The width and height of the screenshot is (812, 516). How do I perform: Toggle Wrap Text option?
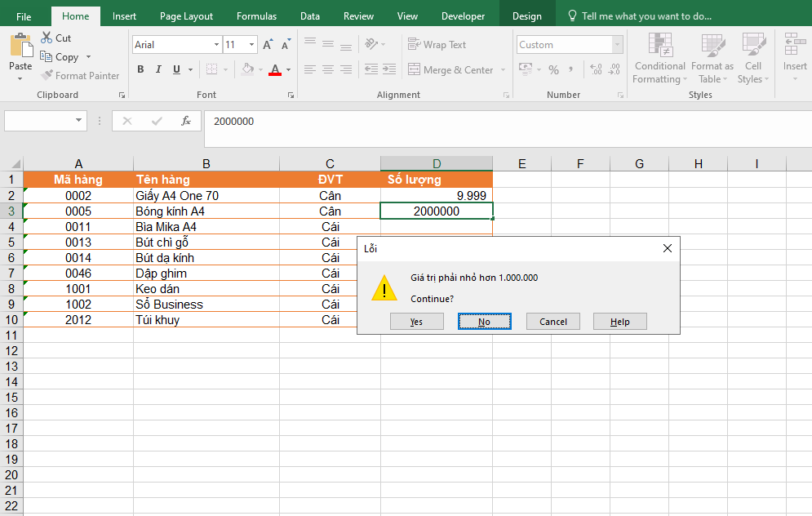click(x=437, y=45)
